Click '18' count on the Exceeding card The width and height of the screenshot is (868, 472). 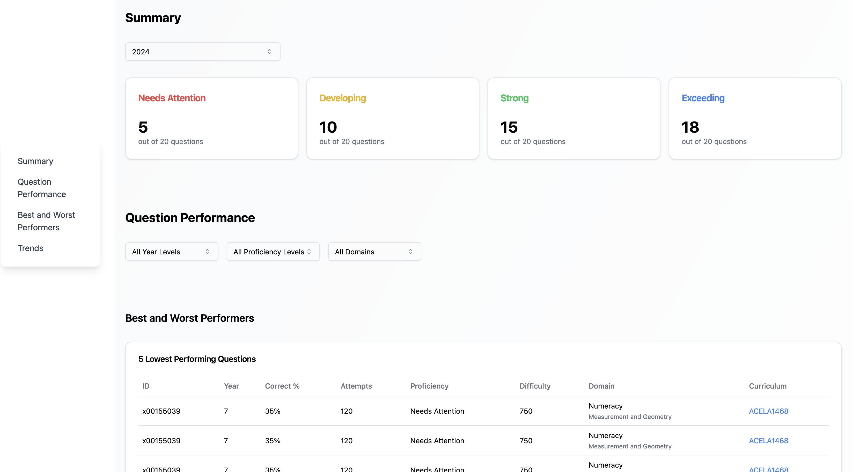[x=690, y=127]
